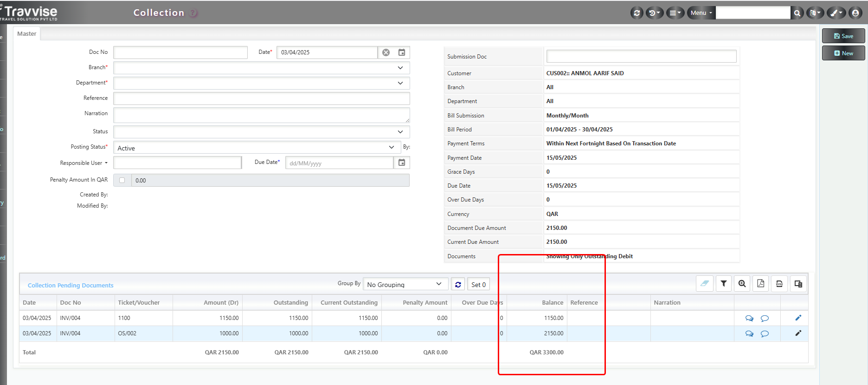Open the calendar picker for Date field

pos(402,52)
